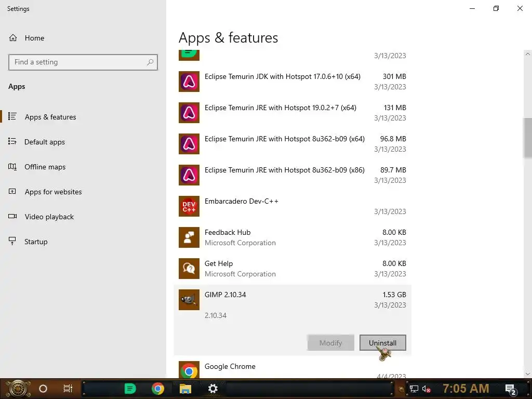Screen dimensions: 532x399
Task: Click the muted speaker tray icon
Action: 426,389
